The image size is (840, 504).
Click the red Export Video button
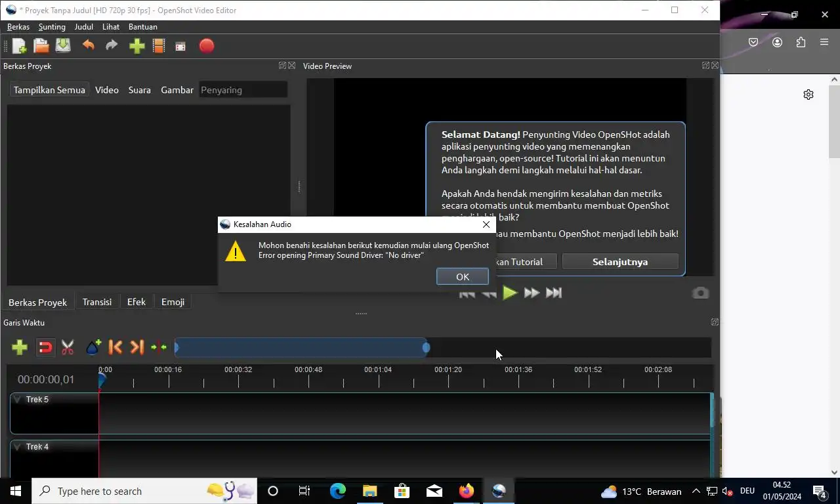point(207,46)
